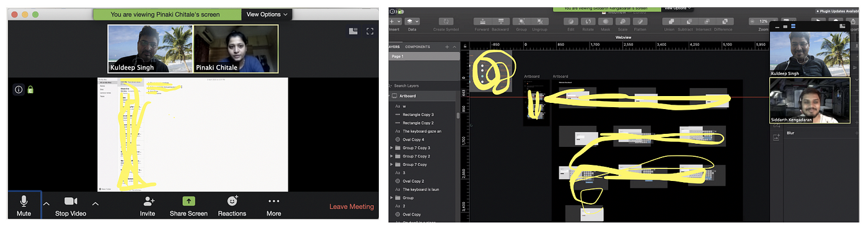Image resolution: width=868 pixels, height=233 pixels.
Task: Click the meeting info icon
Action: click(x=19, y=90)
